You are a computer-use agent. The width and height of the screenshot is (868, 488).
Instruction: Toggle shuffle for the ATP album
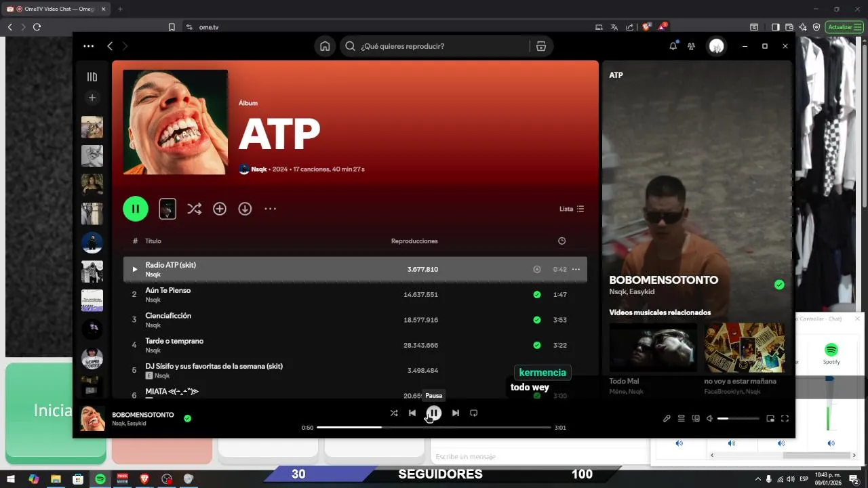coord(194,209)
